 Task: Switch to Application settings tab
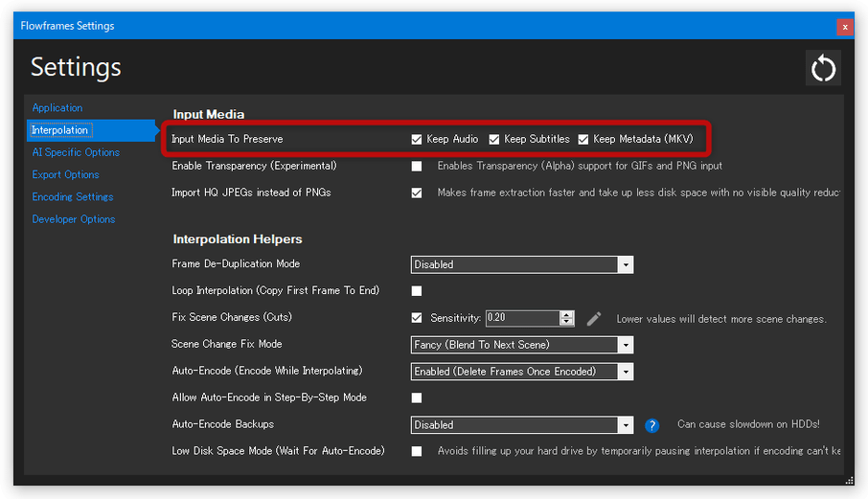coord(57,108)
